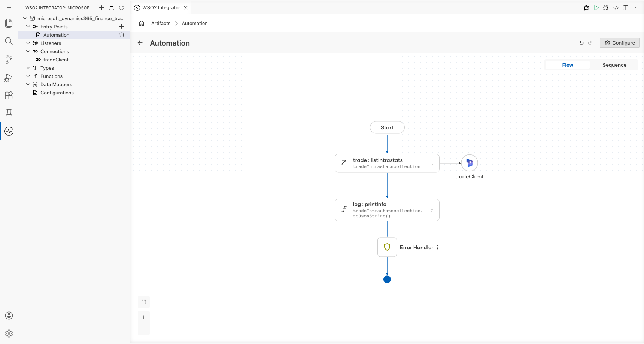The width and height of the screenshot is (644, 344).
Task: Refresh the WSO2 Integrator project tree
Action: tap(121, 8)
